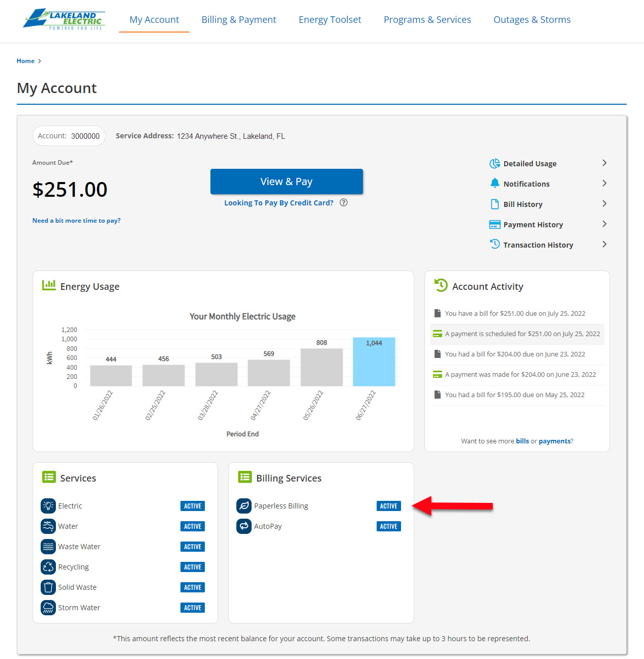
Task: Expand Detailed Usage with its chevron arrow
Action: pyautogui.click(x=604, y=163)
